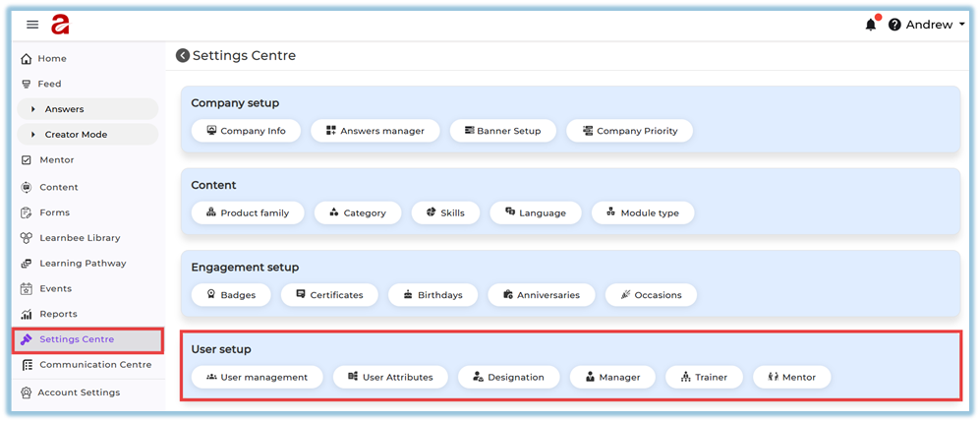Click the Badges button

pos(229,294)
